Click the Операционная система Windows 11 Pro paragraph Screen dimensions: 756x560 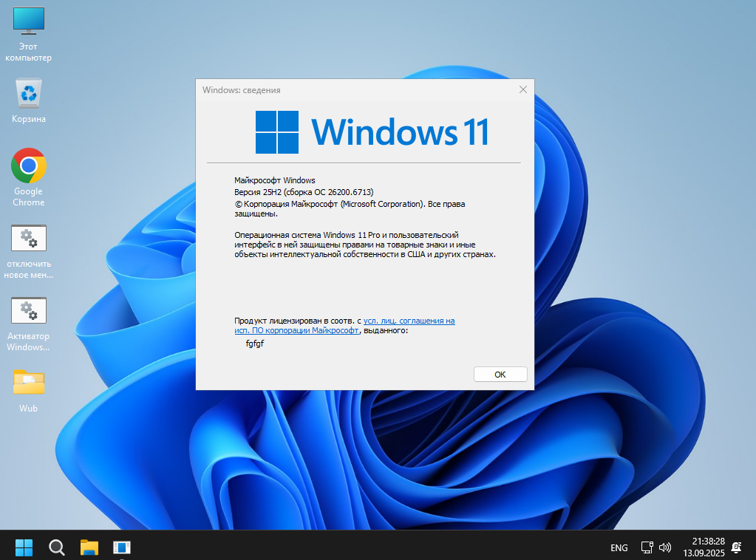[365, 245]
